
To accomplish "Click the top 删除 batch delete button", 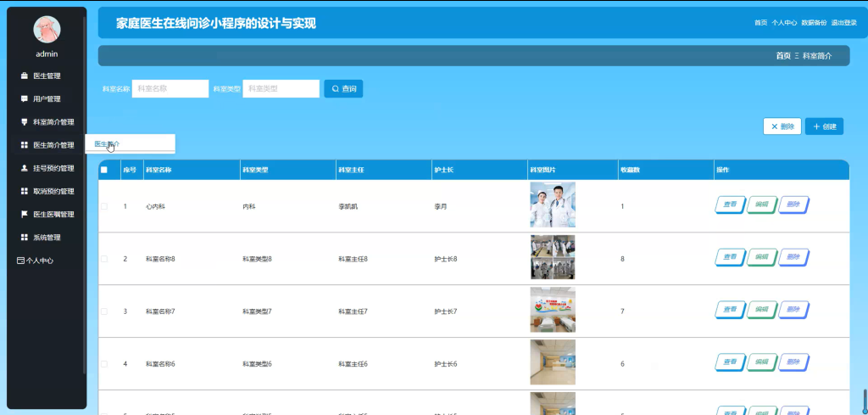I will pos(782,126).
